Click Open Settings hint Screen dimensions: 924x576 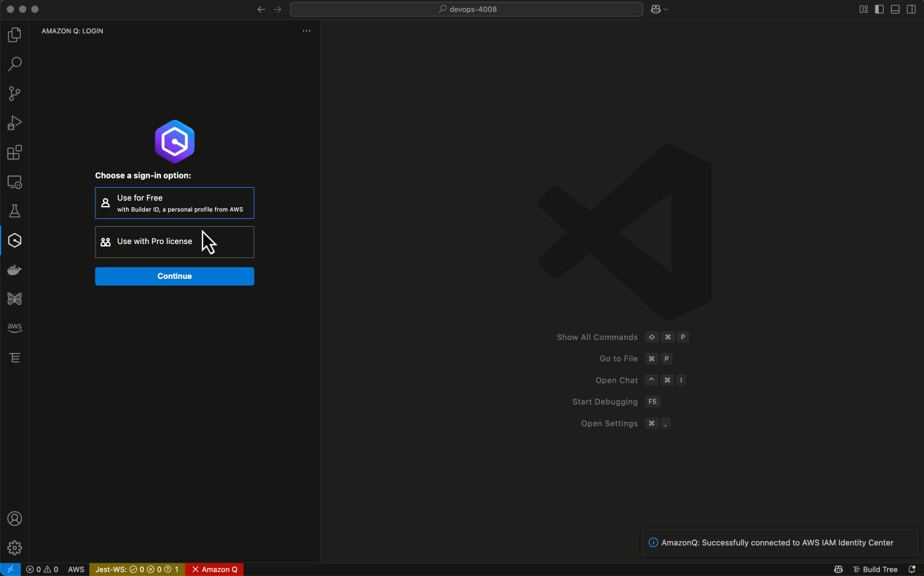pos(609,424)
